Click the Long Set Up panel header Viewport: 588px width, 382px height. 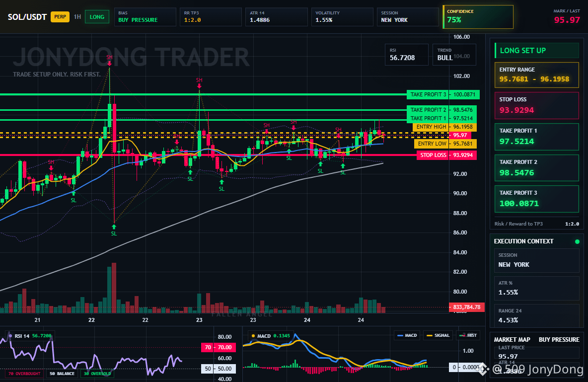coord(537,50)
